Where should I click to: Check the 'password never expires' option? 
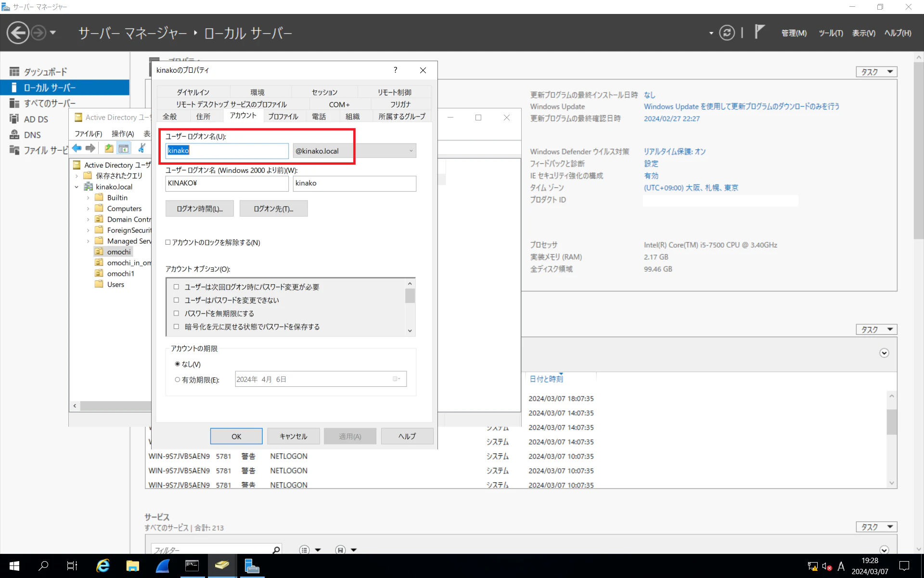pos(176,314)
